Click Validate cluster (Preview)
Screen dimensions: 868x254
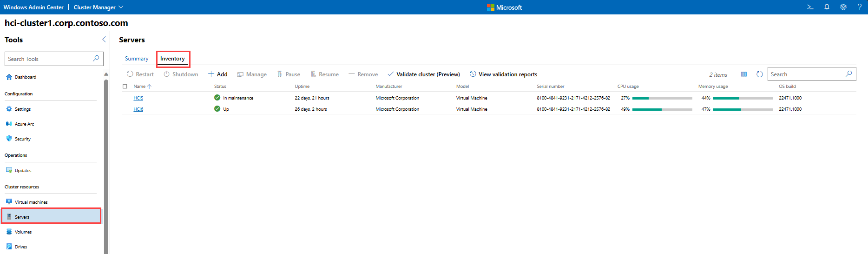[x=423, y=74]
